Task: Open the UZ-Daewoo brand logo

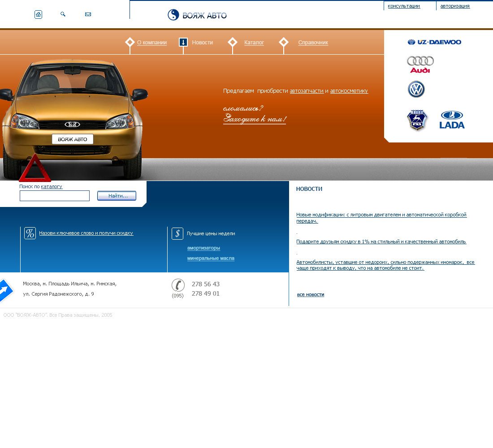Action: pyautogui.click(x=434, y=42)
